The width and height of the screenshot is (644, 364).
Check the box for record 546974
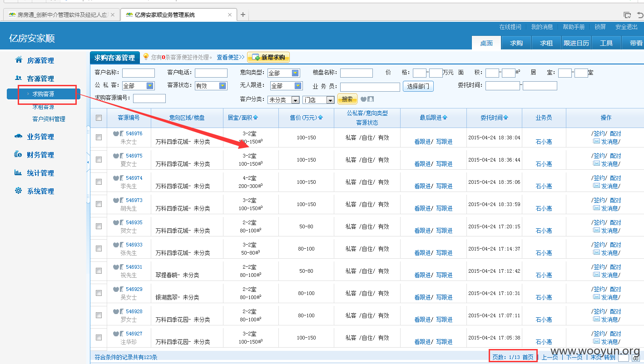point(99,182)
